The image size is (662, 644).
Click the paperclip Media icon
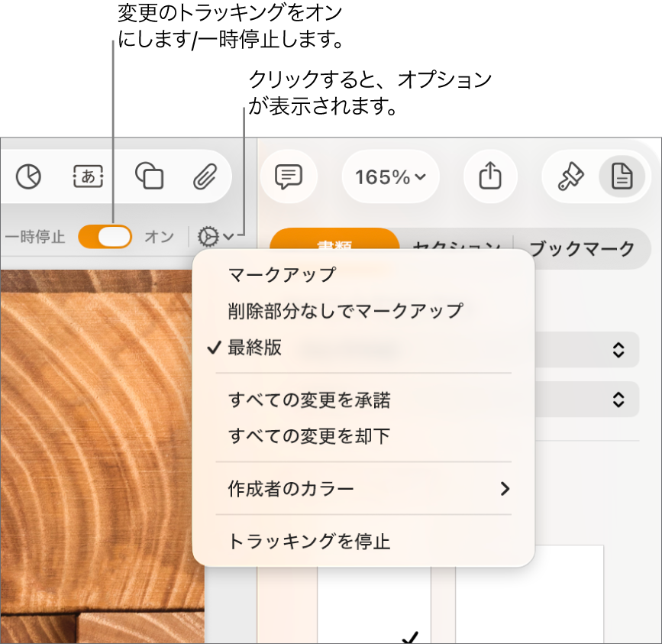[x=205, y=176]
